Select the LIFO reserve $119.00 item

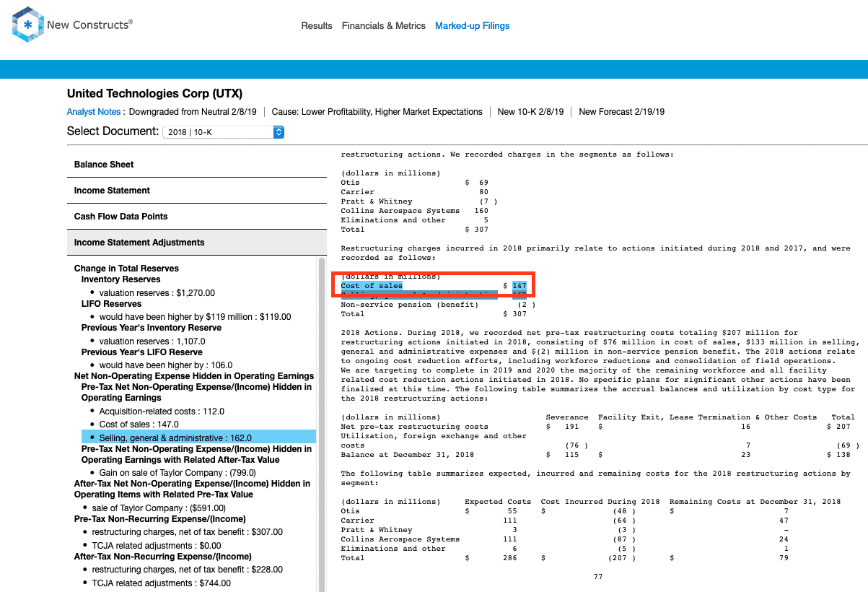click(x=196, y=317)
